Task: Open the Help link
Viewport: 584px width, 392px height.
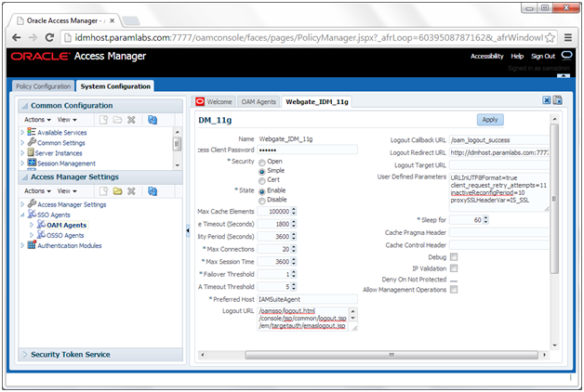Action: [517, 56]
